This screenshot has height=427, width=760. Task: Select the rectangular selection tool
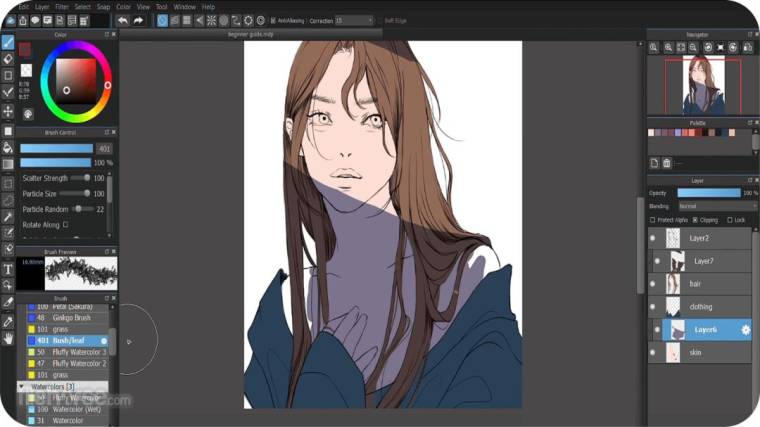[x=8, y=184]
